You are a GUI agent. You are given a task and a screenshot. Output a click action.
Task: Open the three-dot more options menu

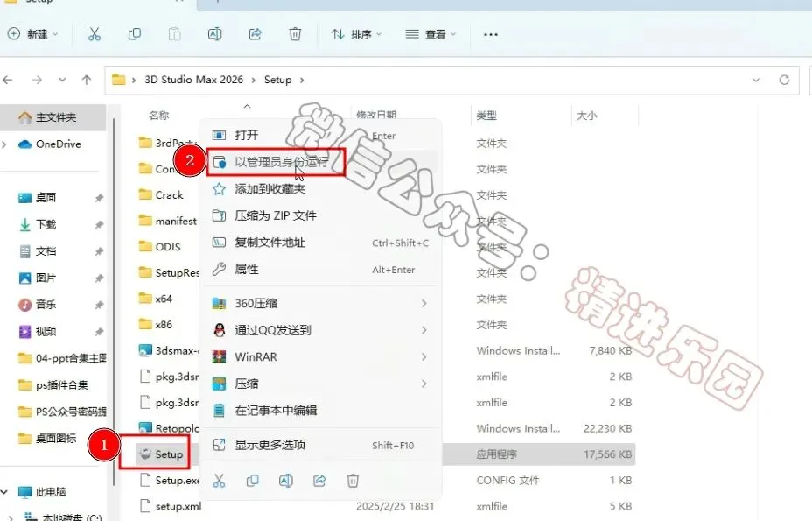490,35
